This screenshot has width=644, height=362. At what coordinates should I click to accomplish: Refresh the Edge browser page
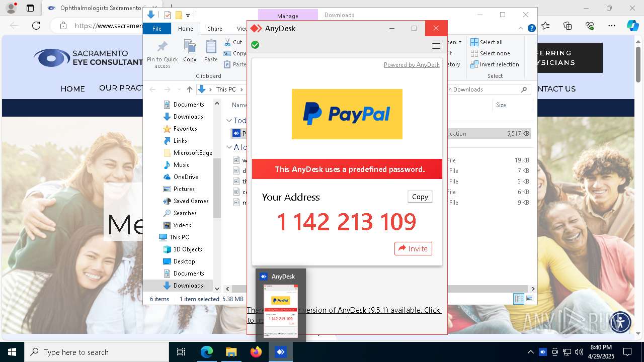[x=36, y=26]
